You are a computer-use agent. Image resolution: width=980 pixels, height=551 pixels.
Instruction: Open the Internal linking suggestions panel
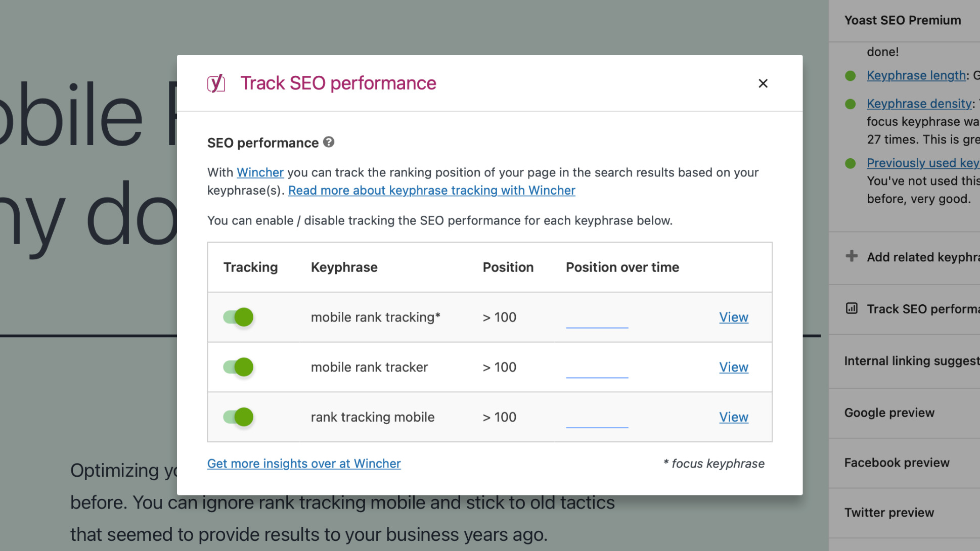point(910,360)
